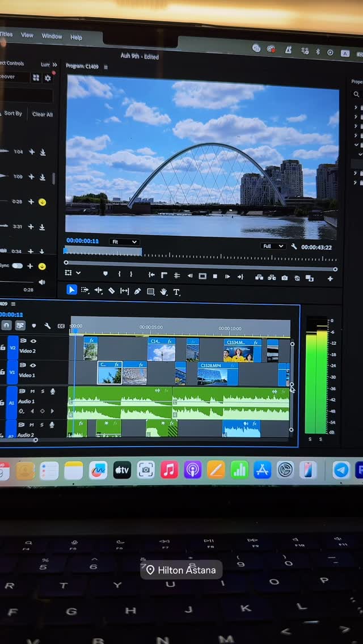Image resolution: width=363 pixels, height=644 pixels.
Task: Open Program C1409 panel menu
Action: (105, 67)
